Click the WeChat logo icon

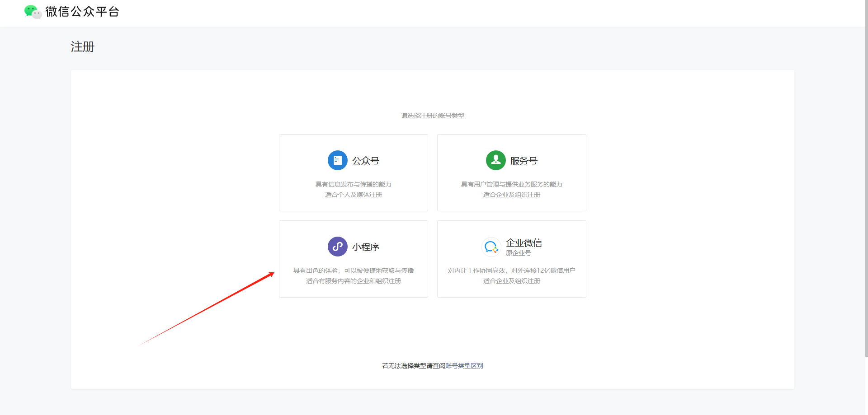click(32, 12)
